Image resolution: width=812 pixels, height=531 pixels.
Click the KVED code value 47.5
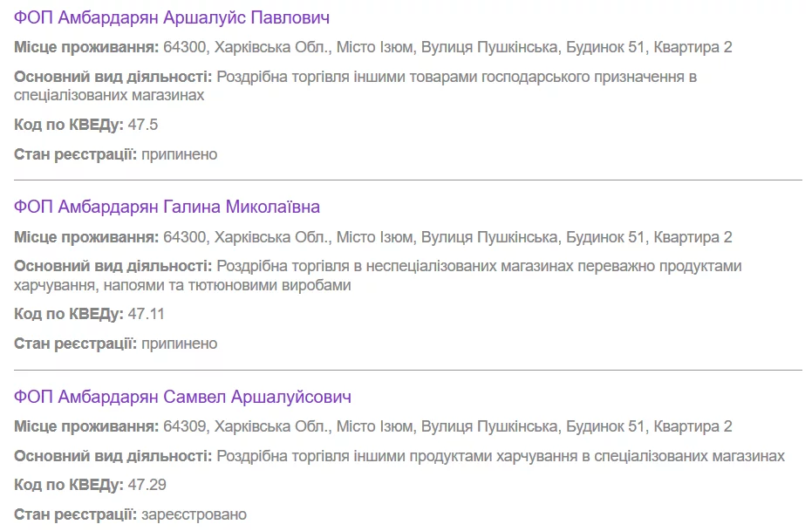pos(143,125)
